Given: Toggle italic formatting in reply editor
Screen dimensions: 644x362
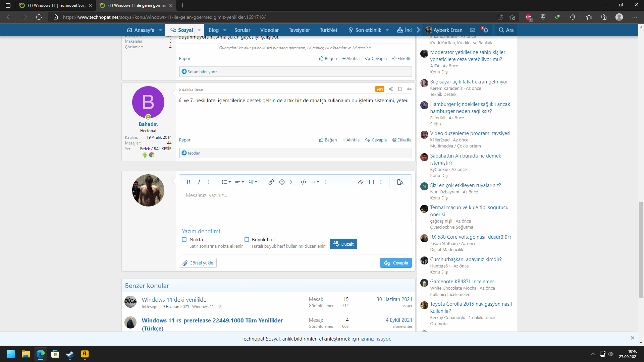Looking at the screenshot, I should point(199,182).
